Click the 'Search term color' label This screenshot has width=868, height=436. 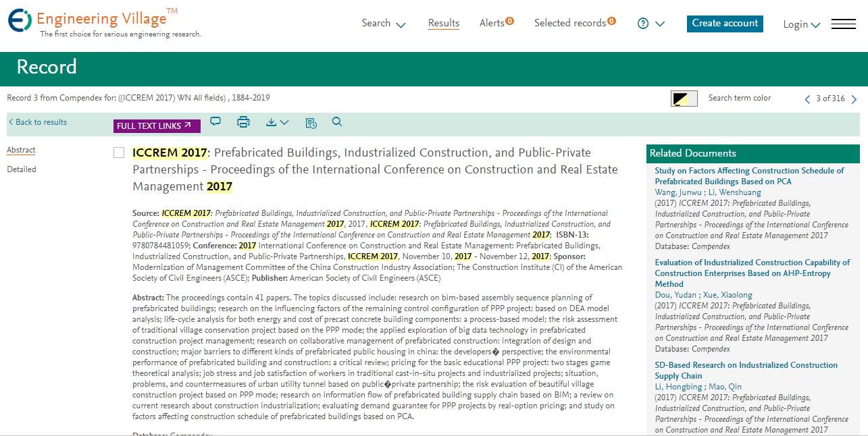coord(740,98)
